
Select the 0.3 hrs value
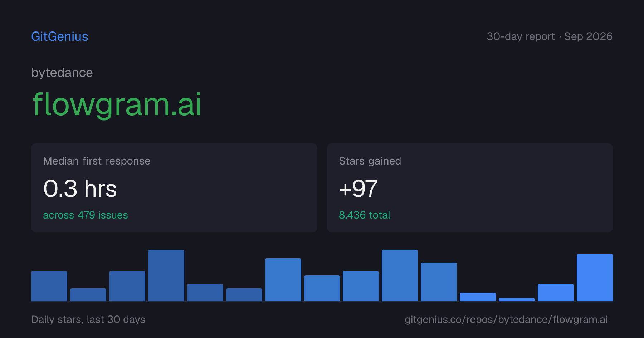point(80,188)
